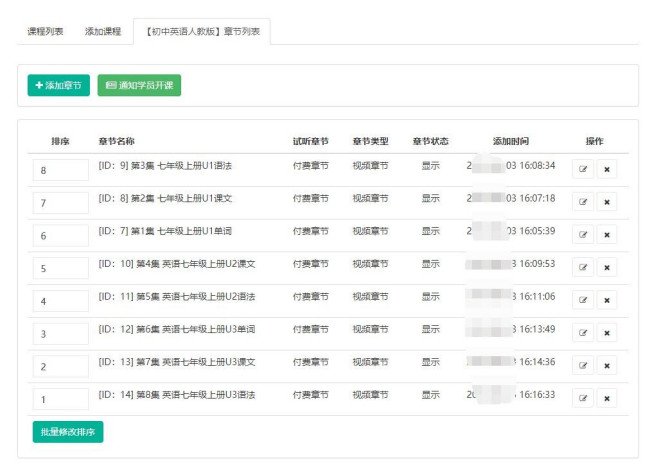Click the timestamp ending 16:13:49
650x464 pixels.
click(x=511, y=330)
